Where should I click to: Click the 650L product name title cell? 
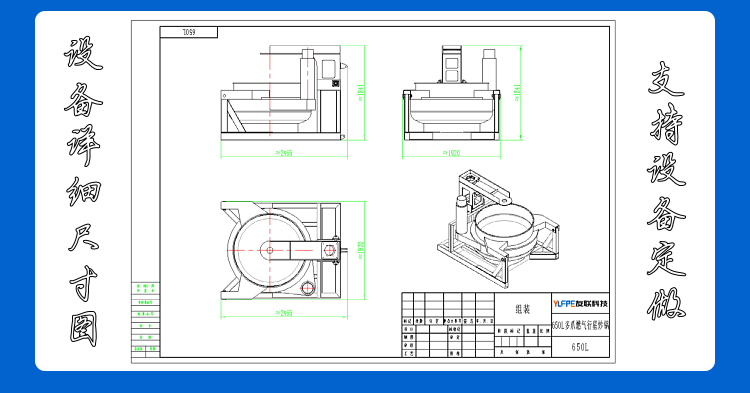[581, 326]
